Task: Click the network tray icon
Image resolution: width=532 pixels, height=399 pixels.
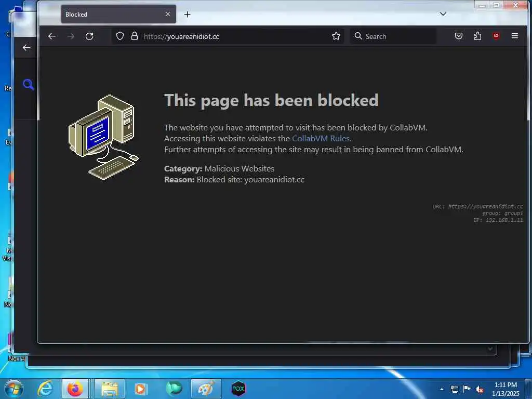Action: click(x=454, y=389)
